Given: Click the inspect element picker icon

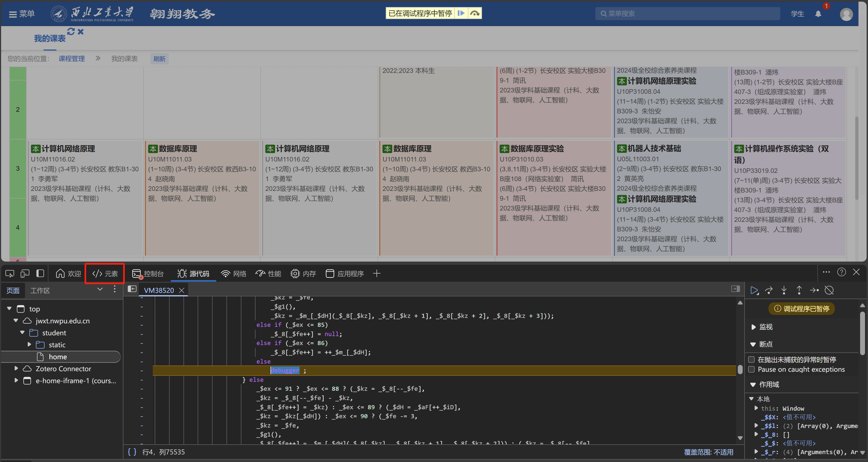Looking at the screenshot, I should pos(10,274).
